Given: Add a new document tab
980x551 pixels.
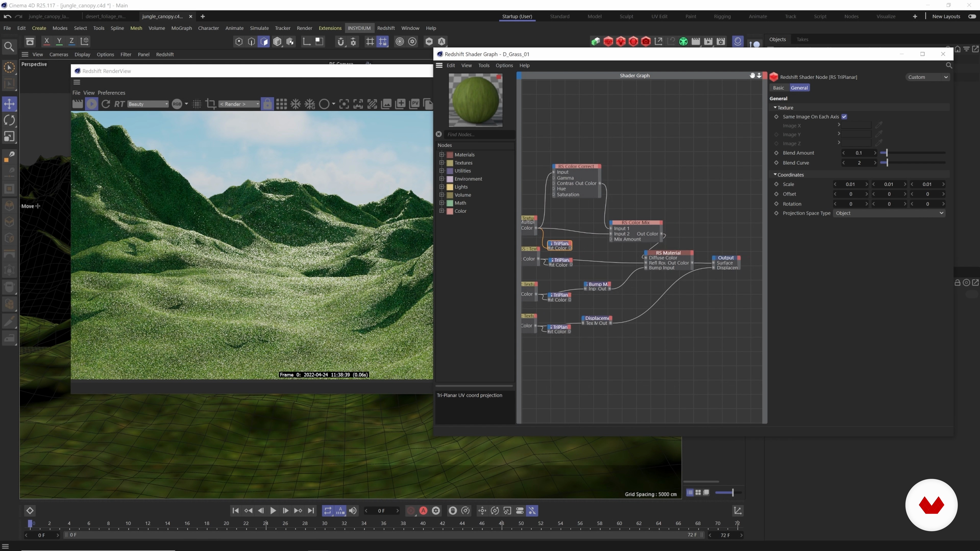Looking at the screenshot, I should (202, 16).
